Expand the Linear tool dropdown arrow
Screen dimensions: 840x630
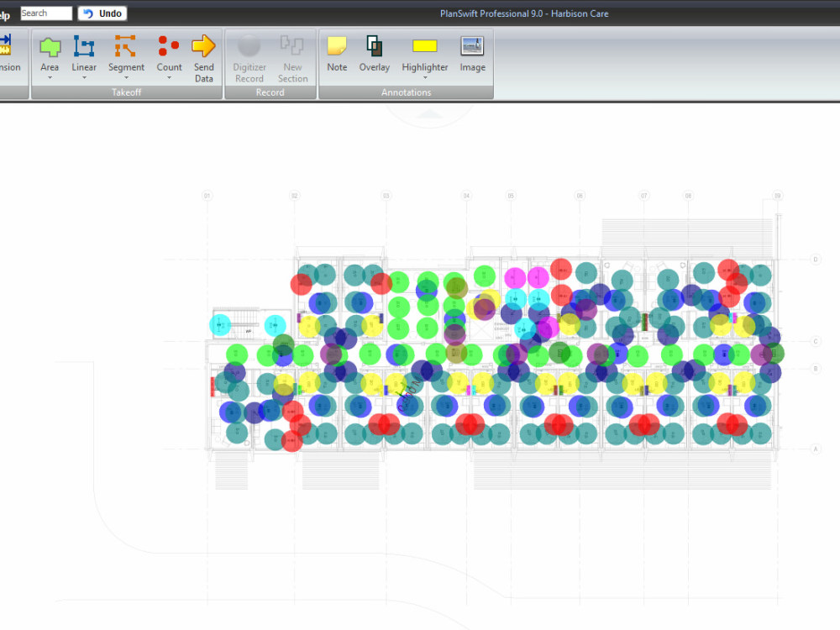click(x=84, y=78)
